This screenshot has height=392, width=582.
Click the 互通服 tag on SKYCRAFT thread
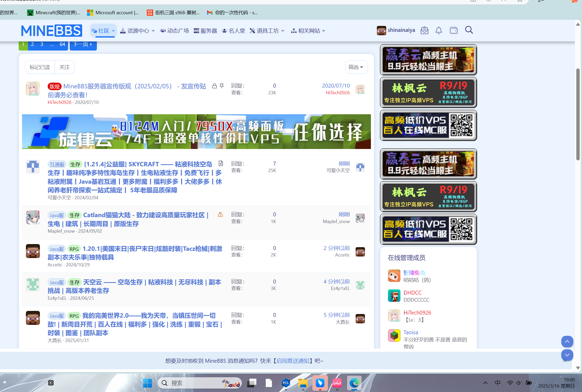pyautogui.click(x=57, y=164)
